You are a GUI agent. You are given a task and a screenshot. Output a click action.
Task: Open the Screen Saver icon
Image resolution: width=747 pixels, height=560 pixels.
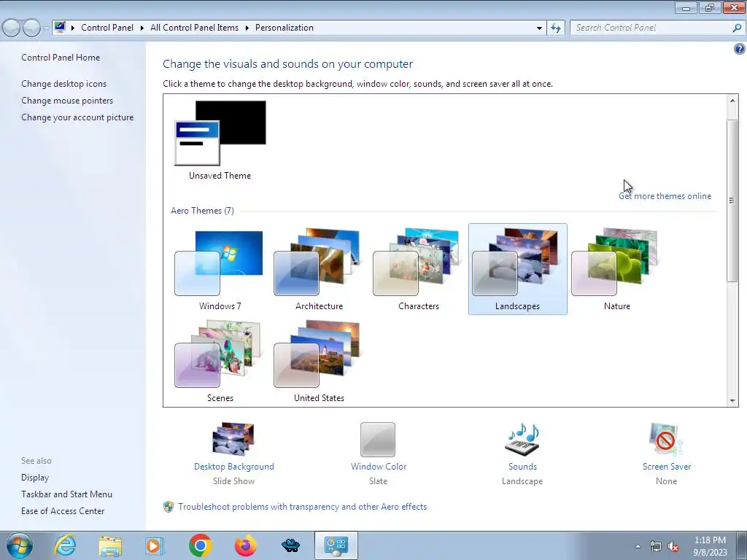666,439
